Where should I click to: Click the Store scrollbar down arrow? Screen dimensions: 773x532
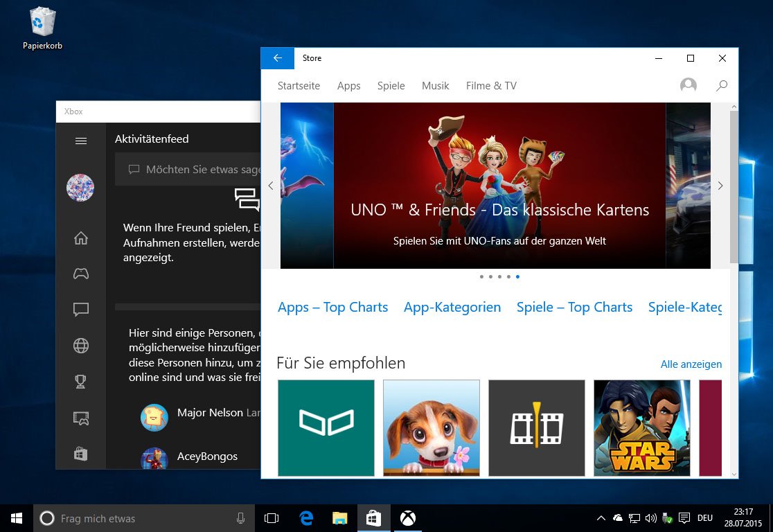point(734,475)
